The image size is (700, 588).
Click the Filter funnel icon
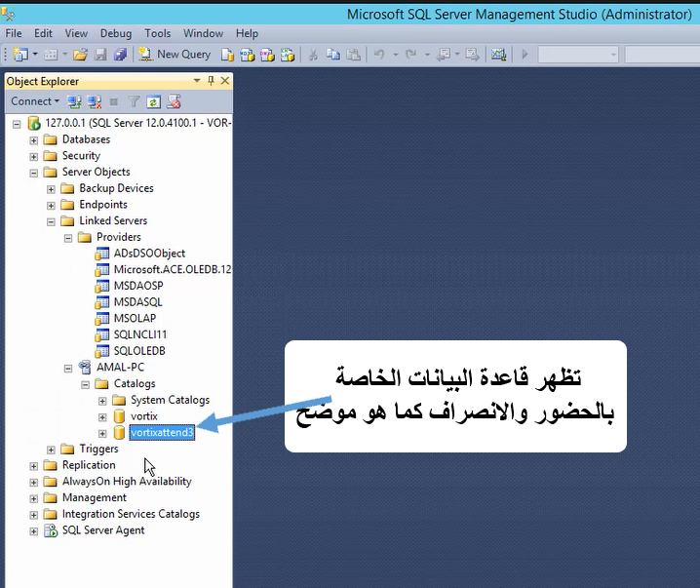134,101
